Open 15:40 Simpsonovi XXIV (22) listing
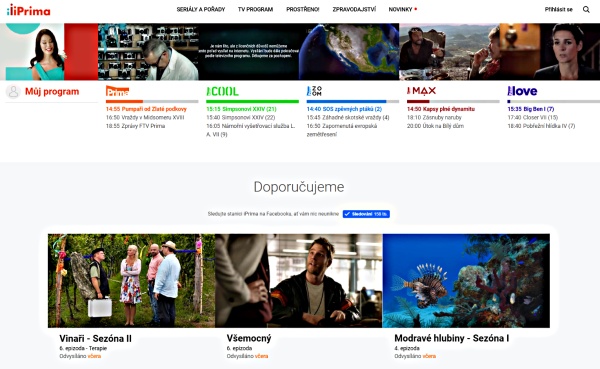The image size is (600, 369). coord(241,118)
